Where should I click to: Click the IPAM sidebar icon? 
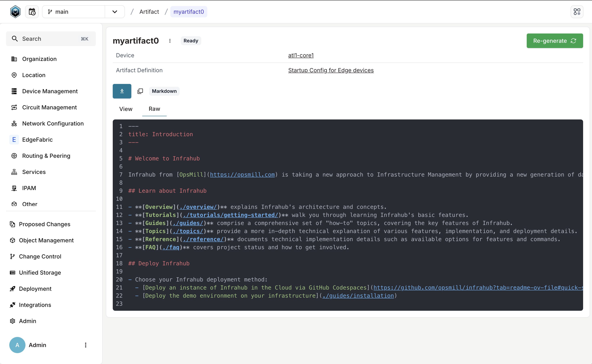pos(14,188)
